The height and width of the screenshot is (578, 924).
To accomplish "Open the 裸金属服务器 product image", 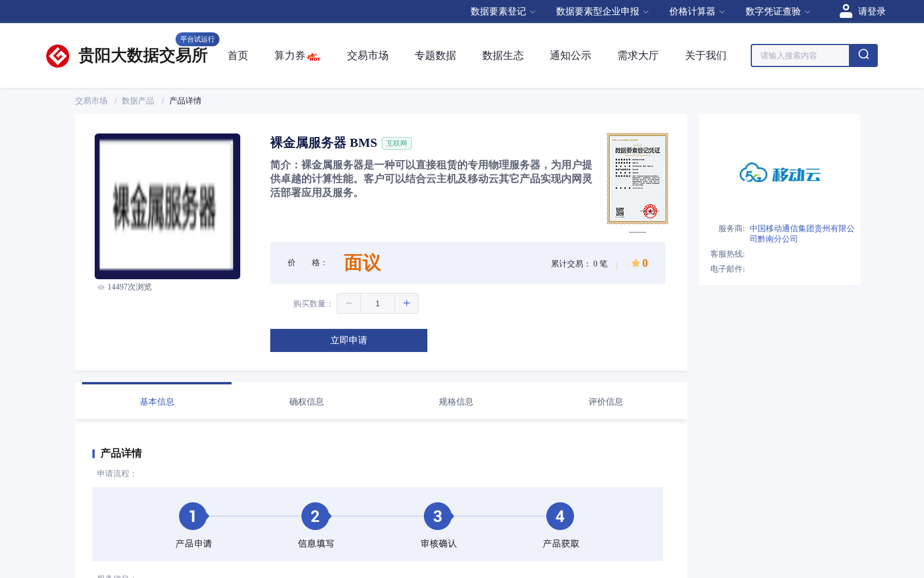I will 167,206.
